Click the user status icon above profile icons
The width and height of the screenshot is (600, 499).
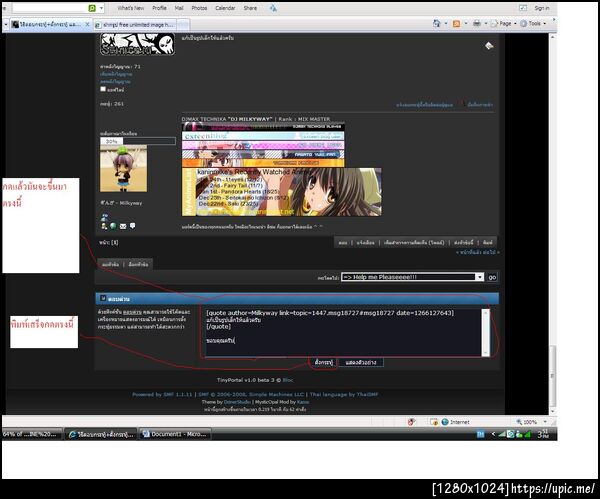104,217
